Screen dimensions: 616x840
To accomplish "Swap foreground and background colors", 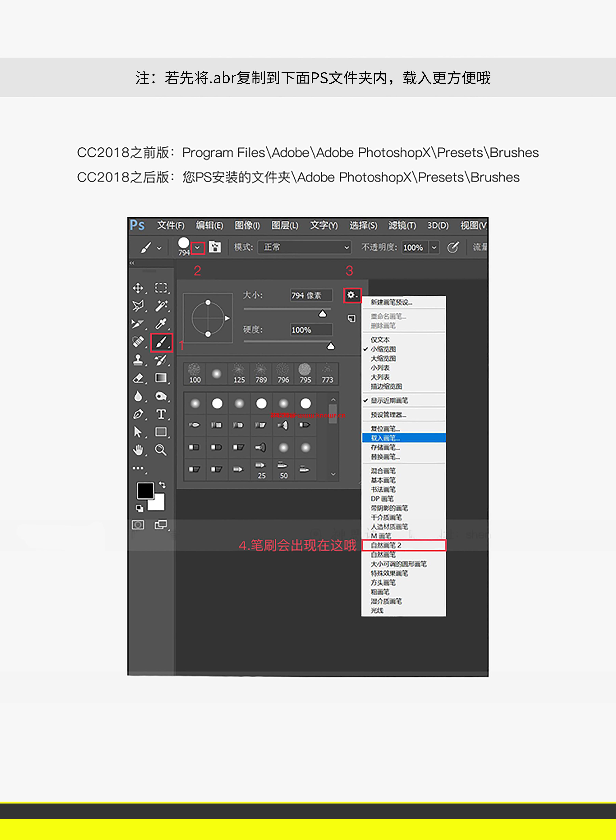I will coord(162,485).
